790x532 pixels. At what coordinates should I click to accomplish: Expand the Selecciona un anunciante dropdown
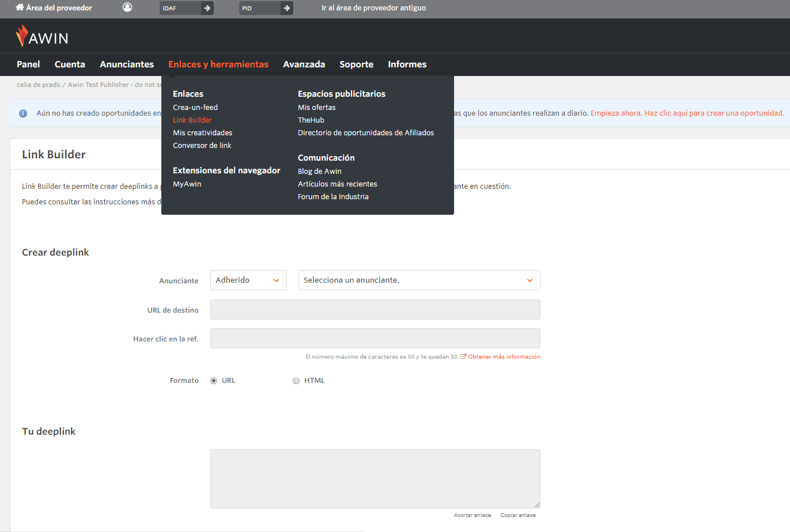click(419, 280)
